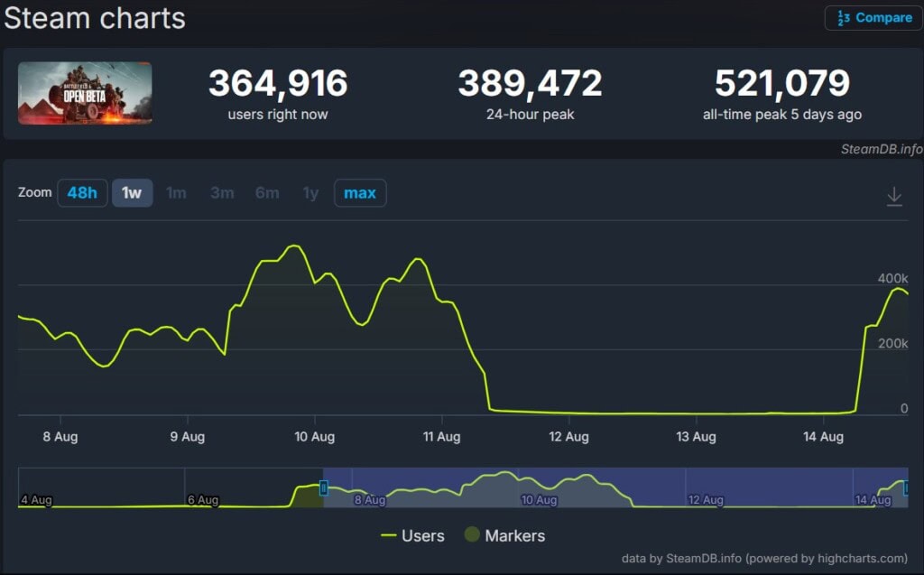Choose the 3m zoom option
The height and width of the screenshot is (575, 924).
point(222,193)
